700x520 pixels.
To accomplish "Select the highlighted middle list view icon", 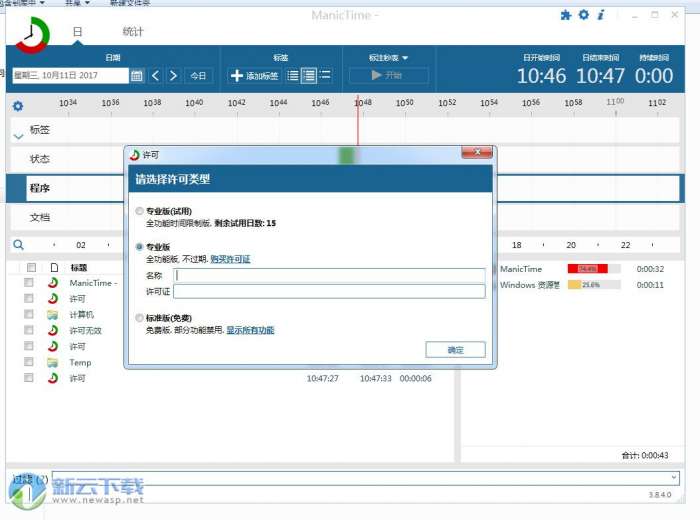I will coord(309,75).
